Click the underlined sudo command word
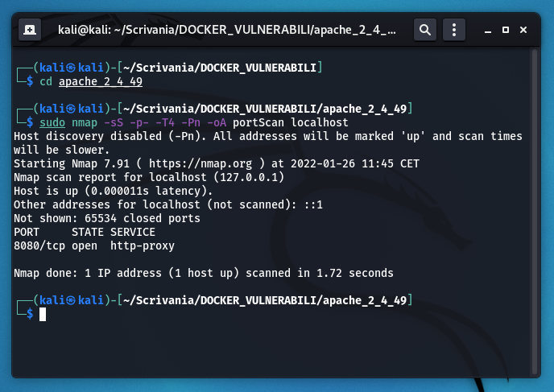 click(x=52, y=122)
